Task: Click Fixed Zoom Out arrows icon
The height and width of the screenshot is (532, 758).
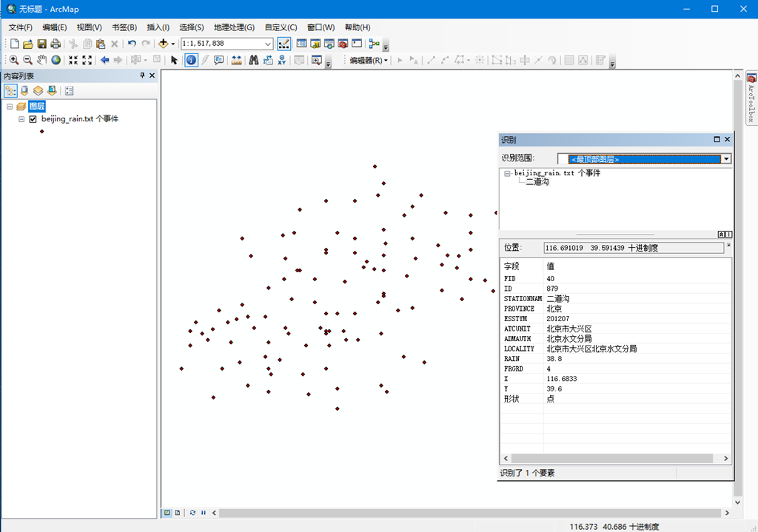Action: point(87,60)
